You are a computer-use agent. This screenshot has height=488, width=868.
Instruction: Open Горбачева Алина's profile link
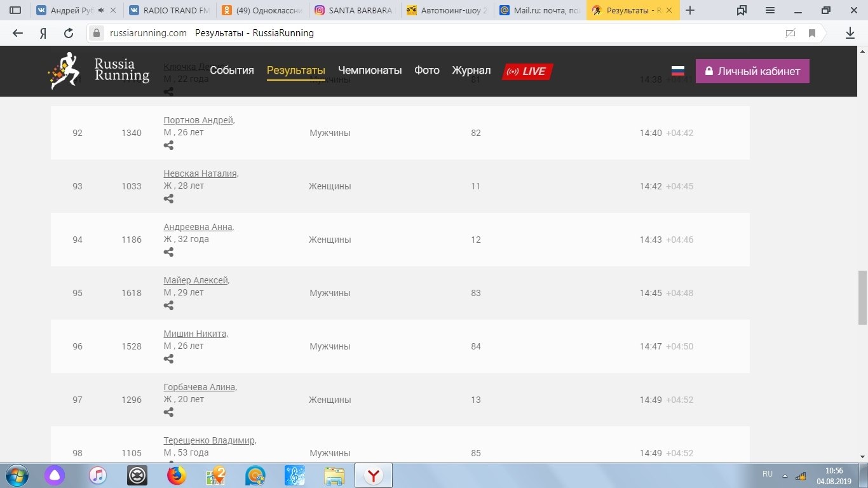pos(200,387)
